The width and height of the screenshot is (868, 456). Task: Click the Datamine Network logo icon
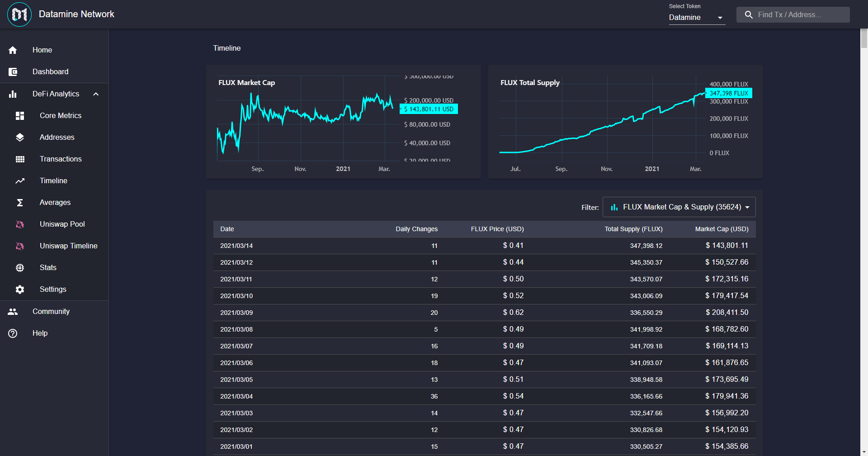pyautogui.click(x=19, y=14)
